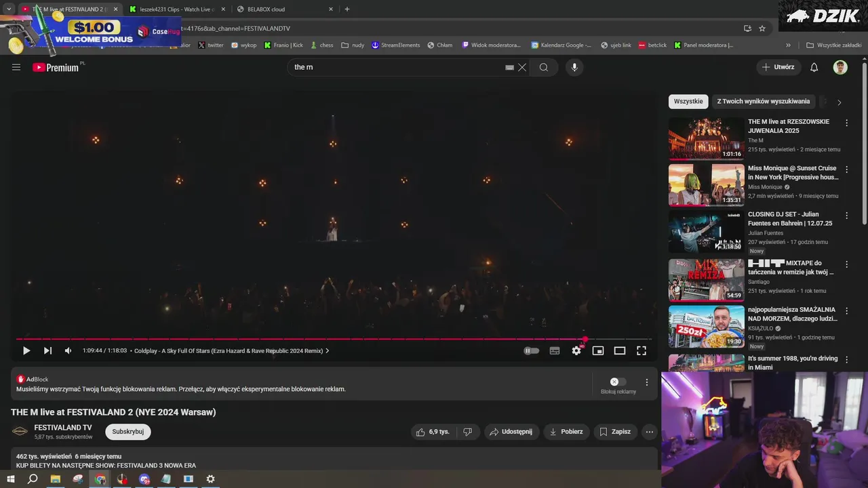Subscribe with the Subskrybuj button

[128, 432]
